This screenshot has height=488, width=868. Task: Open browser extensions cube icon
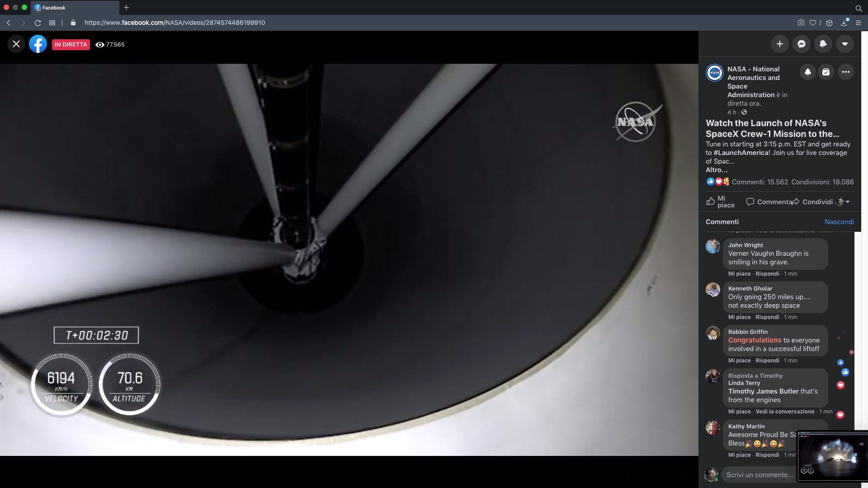click(x=829, y=23)
